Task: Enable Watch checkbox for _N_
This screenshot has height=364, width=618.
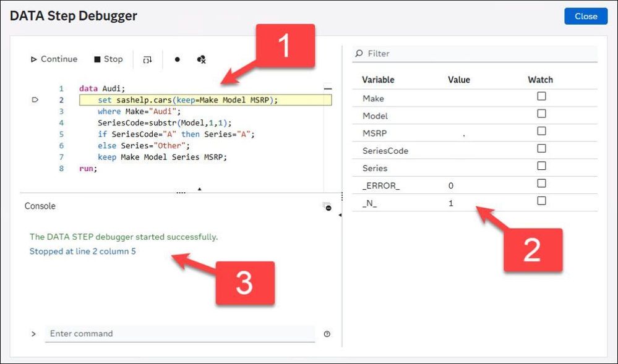Action: click(541, 200)
